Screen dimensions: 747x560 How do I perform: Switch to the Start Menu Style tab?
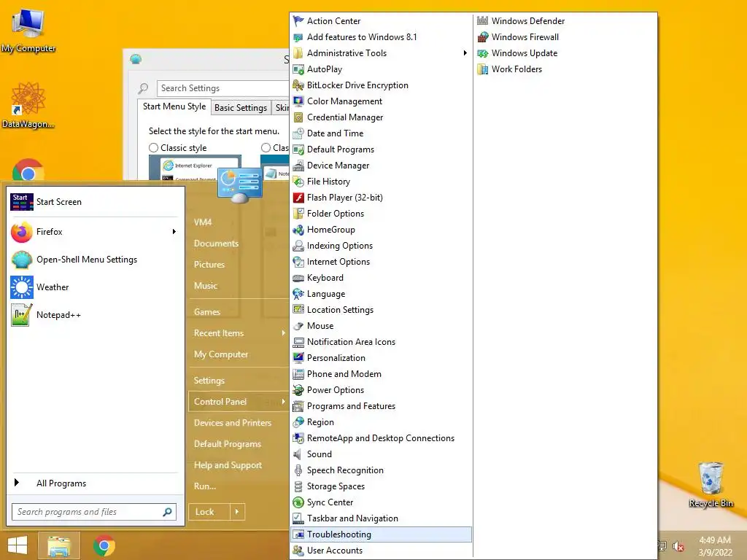[x=174, y=106]
